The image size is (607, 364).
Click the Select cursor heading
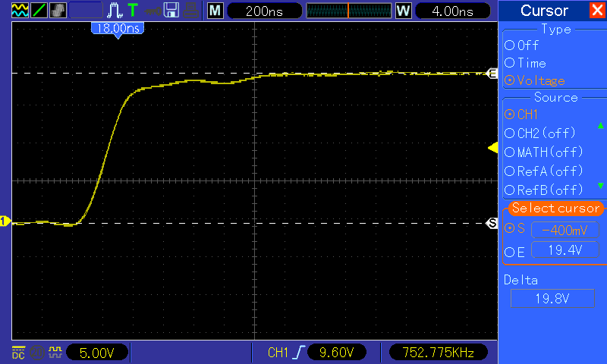point(555,208)
